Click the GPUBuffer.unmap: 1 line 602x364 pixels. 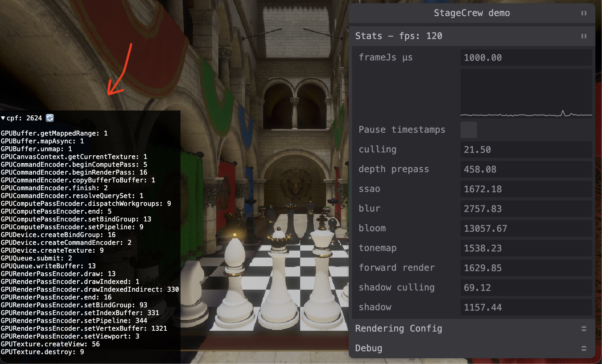click(36, 149)
